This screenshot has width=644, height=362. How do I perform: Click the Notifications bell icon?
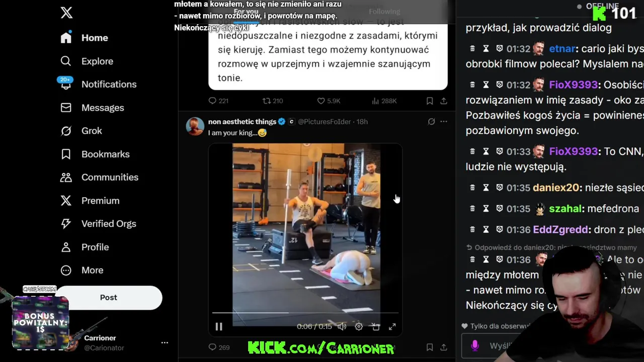pyautogui.click(x=66, y=84)
